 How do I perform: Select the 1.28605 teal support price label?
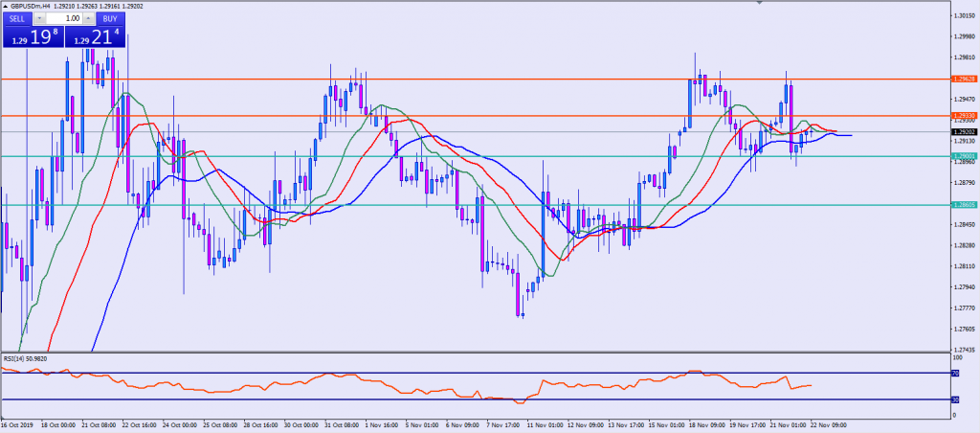pyautogui.click(x=964, y=205)
